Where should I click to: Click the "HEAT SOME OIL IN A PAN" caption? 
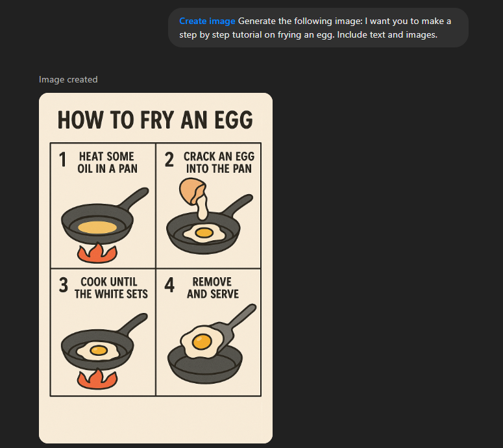click(106, 162)
